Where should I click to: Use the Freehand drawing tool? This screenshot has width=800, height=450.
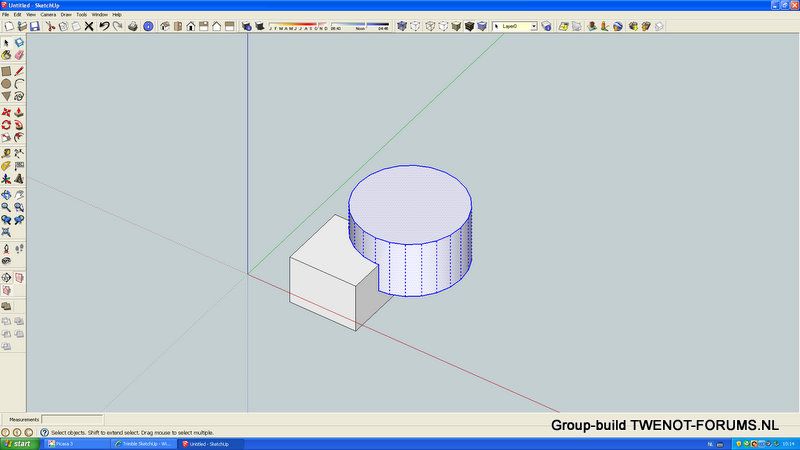tap(19, 96)
